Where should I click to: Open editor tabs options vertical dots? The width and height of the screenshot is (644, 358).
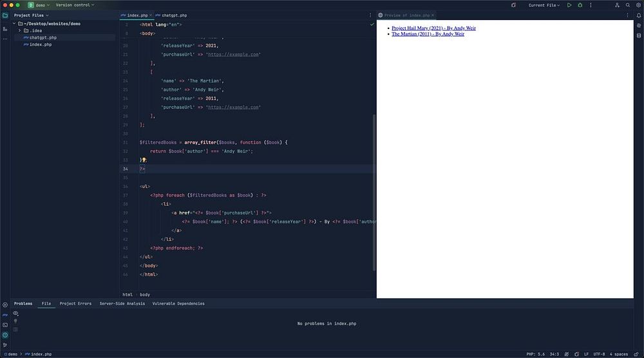370,15
